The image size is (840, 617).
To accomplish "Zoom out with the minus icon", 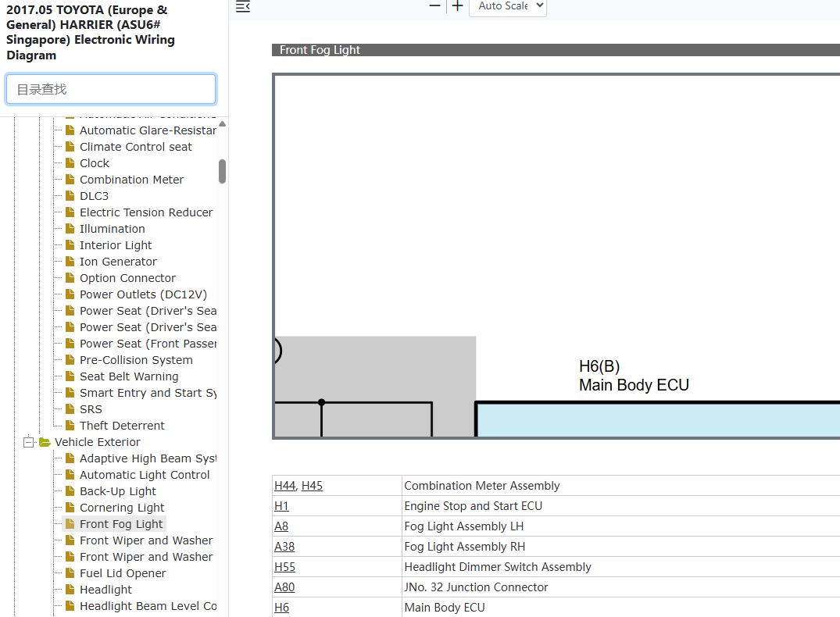I will click(x=435, y=6).
